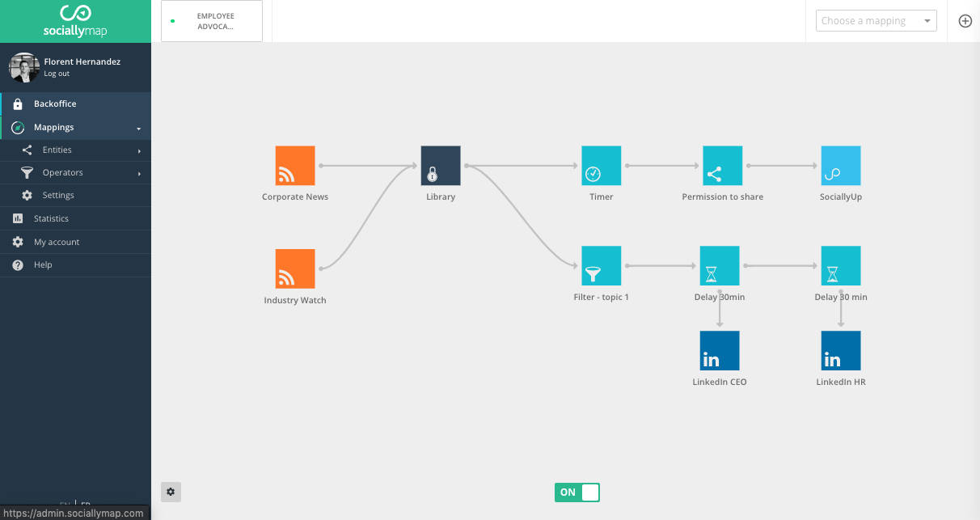The image size is (980, 520).
Task: Select the Industry Watch RSS node
Action: 295,268
